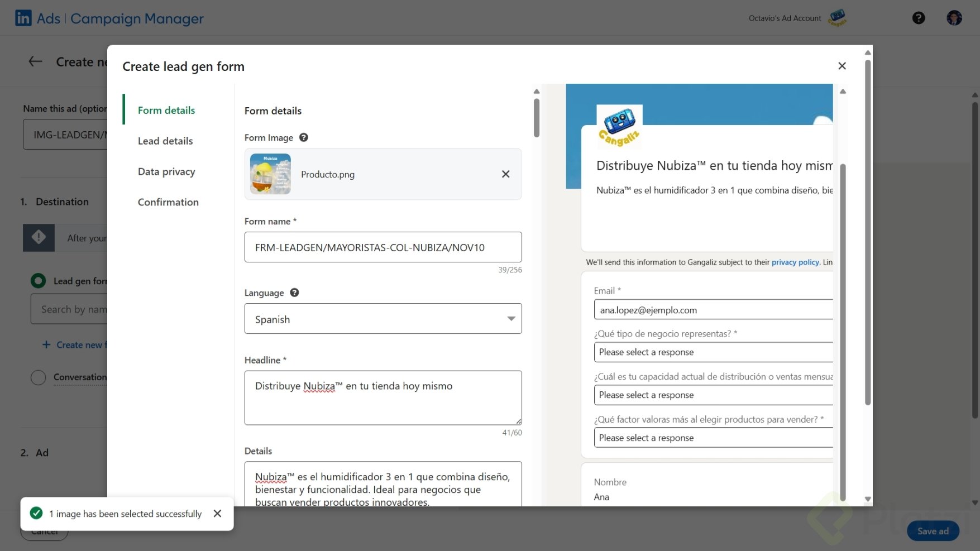This screenshot has height=551, width=980.
Task: Open the help question mark icon in header
Action: 919,18
